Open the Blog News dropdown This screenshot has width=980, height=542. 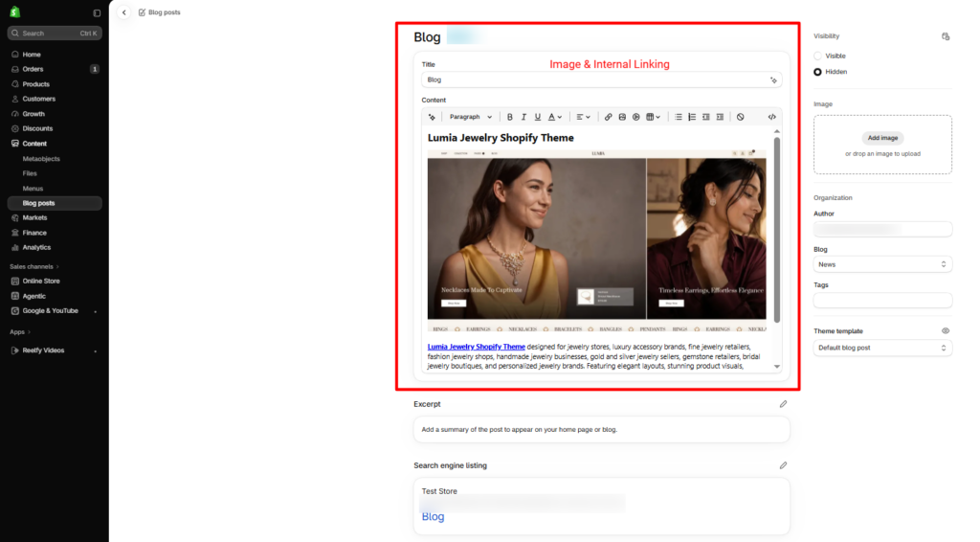coord(882,264)
